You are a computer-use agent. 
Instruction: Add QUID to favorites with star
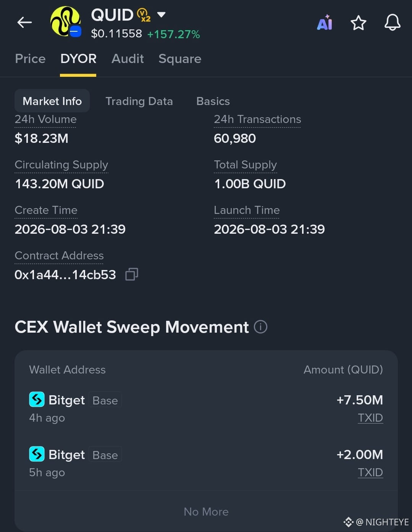pyautogui.click(x=358, y=23)
